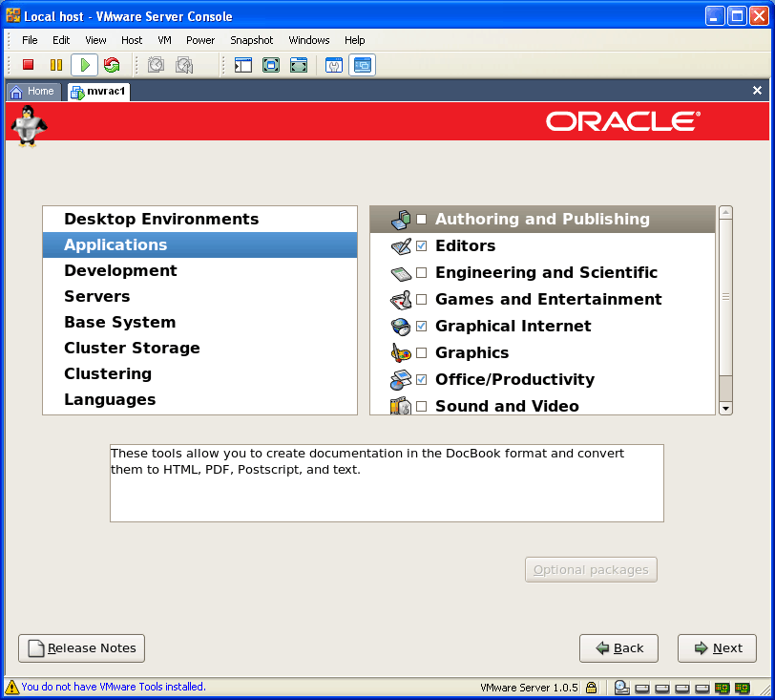Image resolution: width=775 pixels, height=700 pixels.
Task: Click the package list scroll down arrow
Action: (725, 408)
